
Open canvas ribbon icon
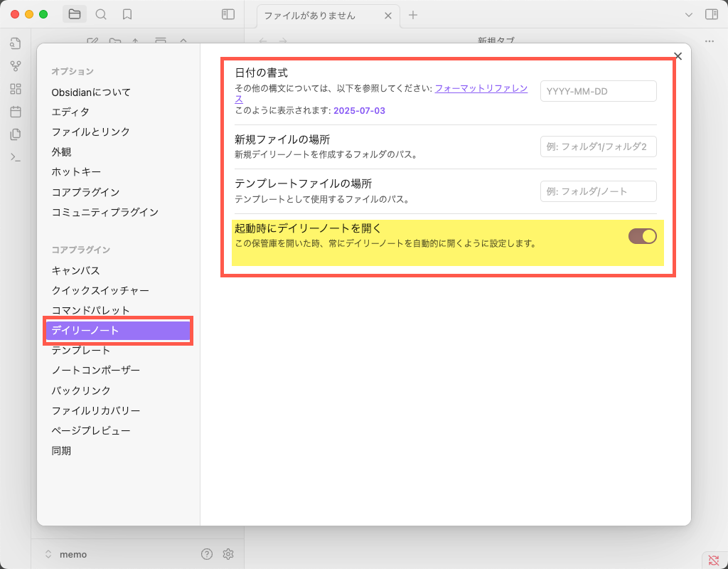[16, 89]
